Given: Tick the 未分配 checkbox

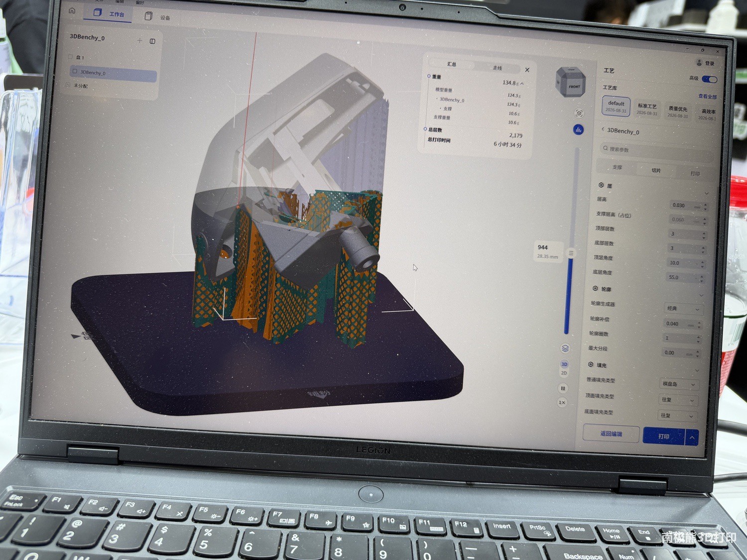Looking at the screenshot, I should [x=68, y=85].
